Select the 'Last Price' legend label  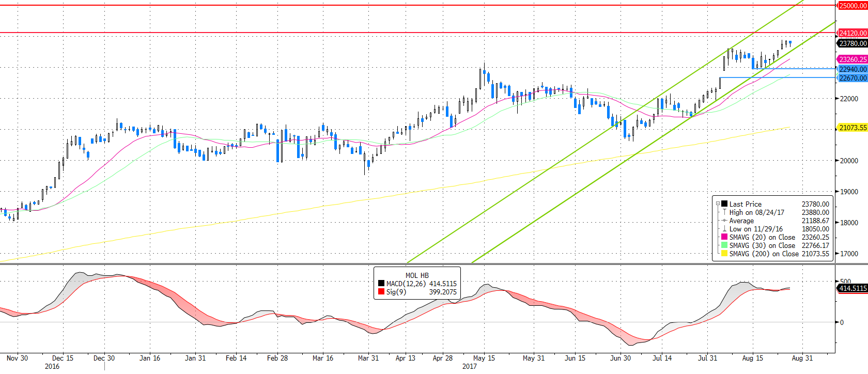(745, 204)
